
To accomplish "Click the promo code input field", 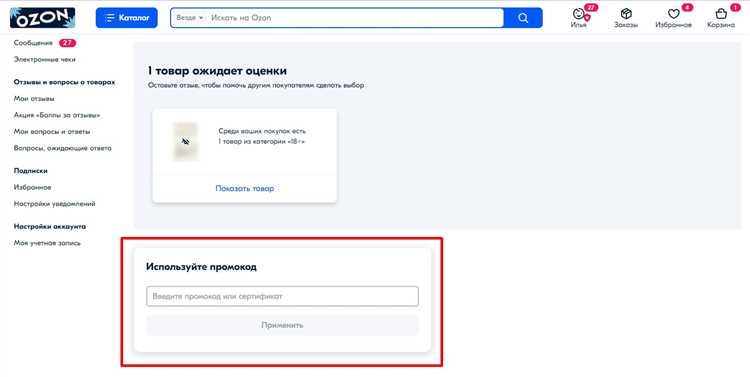I will [x=282, y=296].
